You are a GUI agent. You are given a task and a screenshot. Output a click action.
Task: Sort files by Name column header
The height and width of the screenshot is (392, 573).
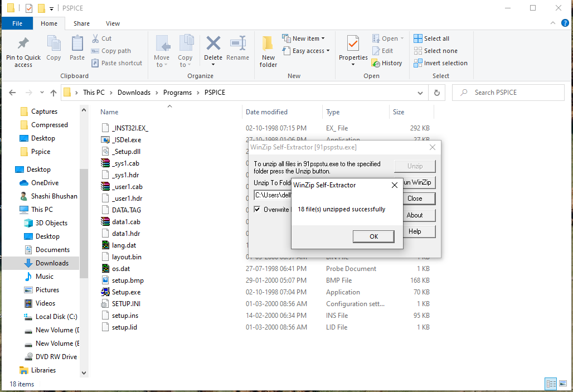[109, 112]
